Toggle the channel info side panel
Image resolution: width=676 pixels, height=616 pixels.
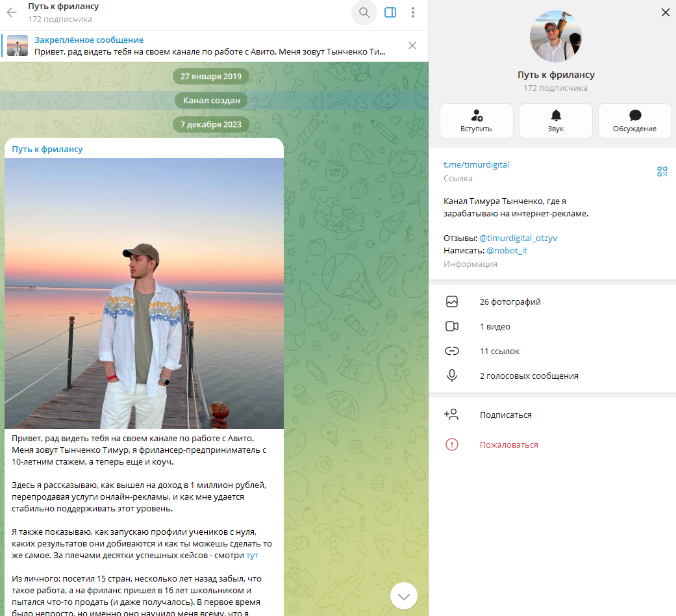click(x=390, y=12)
